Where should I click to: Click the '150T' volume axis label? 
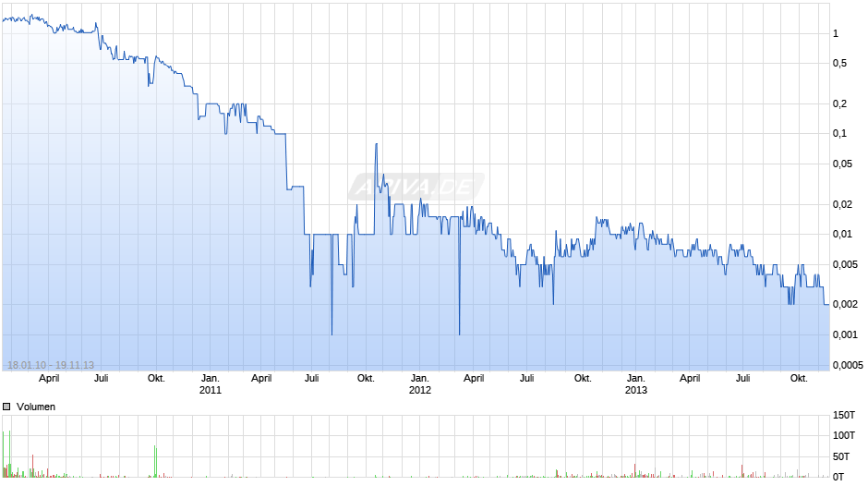[844, 415]
